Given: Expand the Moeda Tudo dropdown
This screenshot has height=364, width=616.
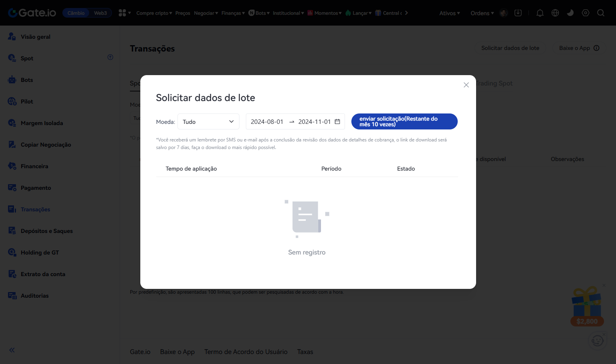Looking at the screenshot, I should click(x=208, y=121).
